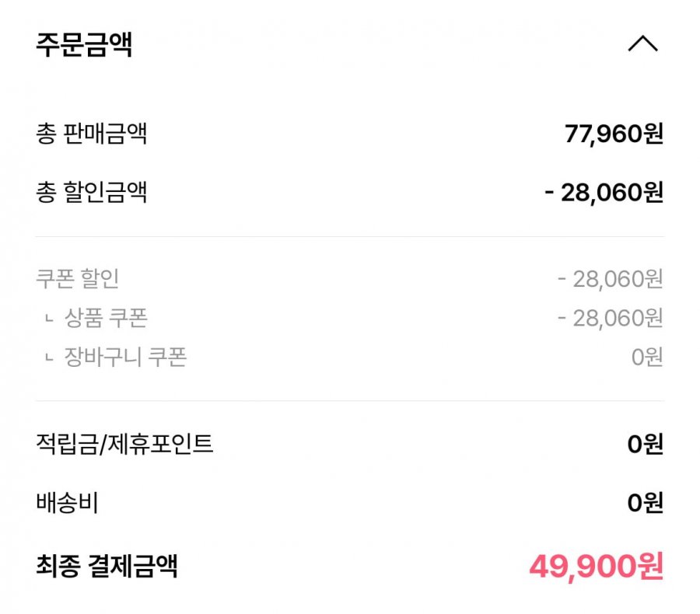Click the 주문금액 section header

pos(84,44)
